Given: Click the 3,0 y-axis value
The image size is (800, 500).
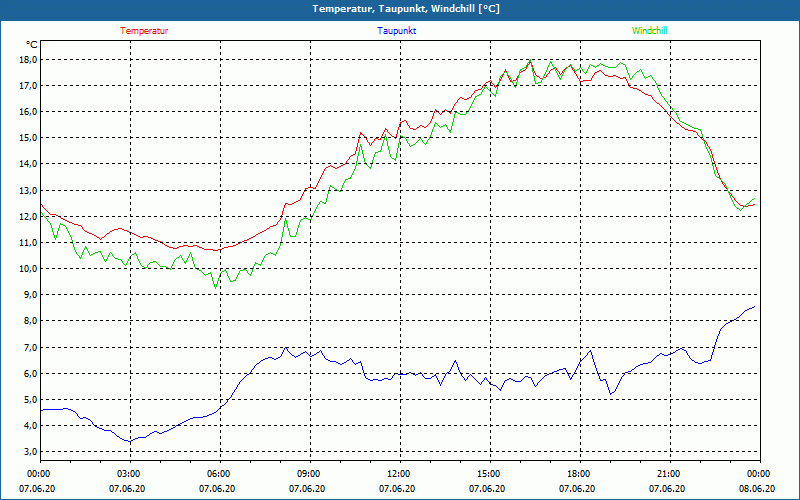Looking at the screenshot, I should pos(31,452).
